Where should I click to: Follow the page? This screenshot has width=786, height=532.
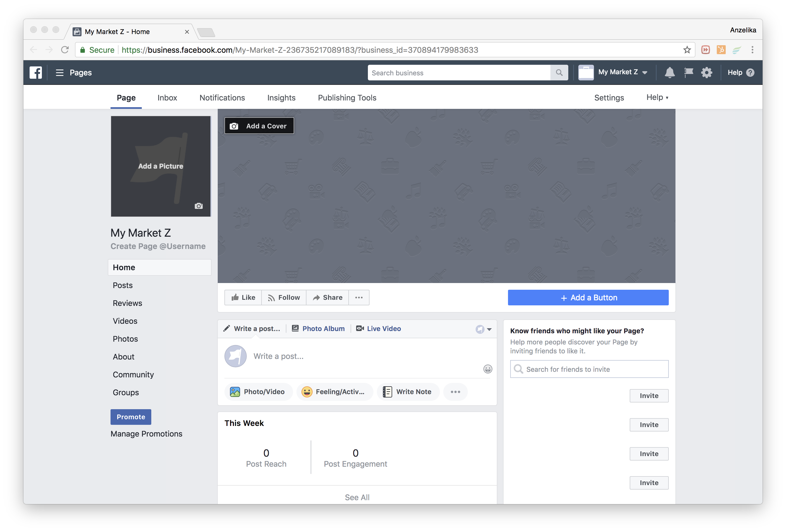[284, 297]
